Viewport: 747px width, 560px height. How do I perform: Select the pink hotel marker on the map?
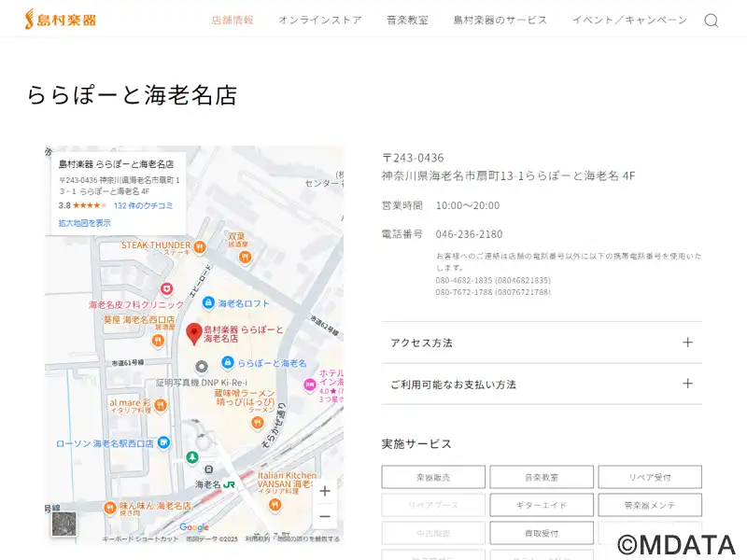(310, 384)
